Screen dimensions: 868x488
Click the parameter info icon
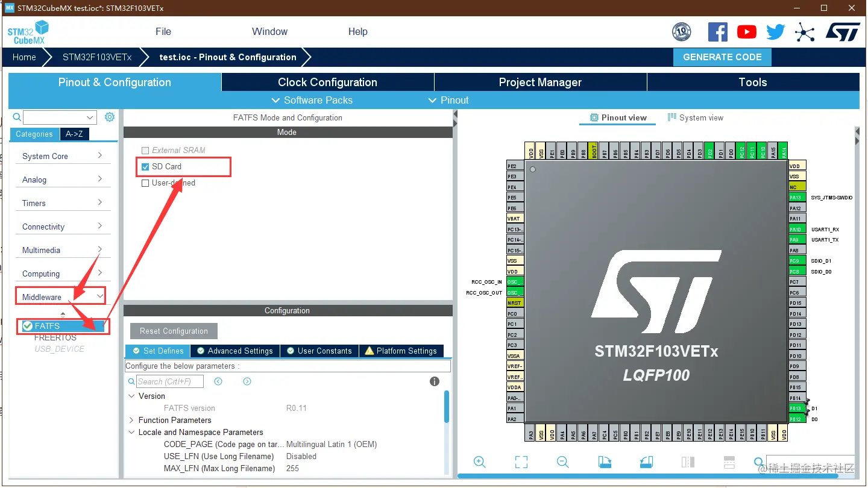(x=435, y=381)
